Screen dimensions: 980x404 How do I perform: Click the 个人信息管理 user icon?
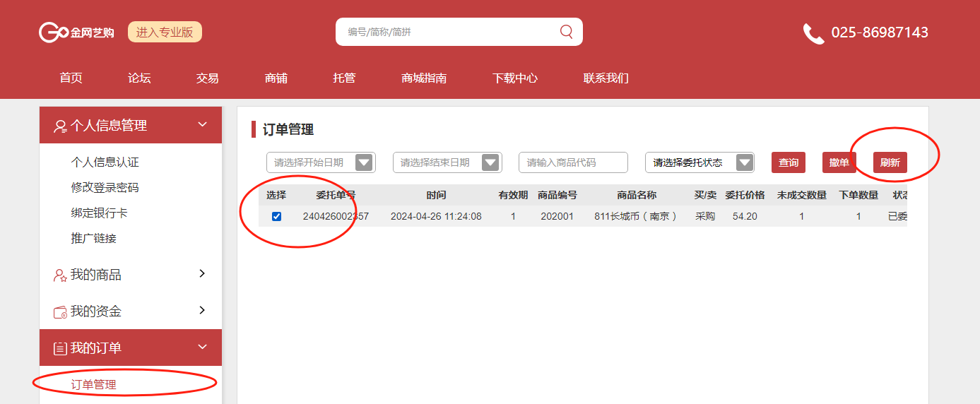tap(60, 126)
